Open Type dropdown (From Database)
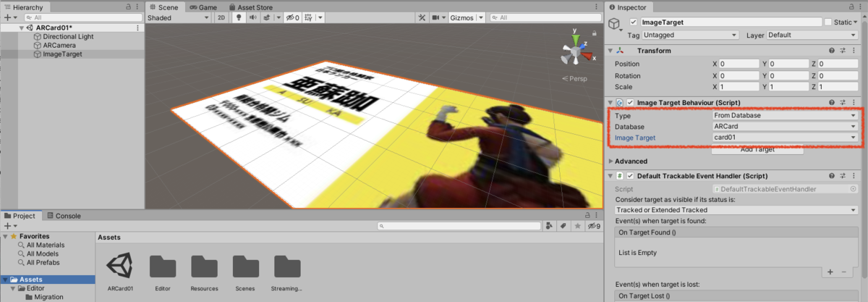Viewport: 868px width, 302px height. click(x=785, y=115)
